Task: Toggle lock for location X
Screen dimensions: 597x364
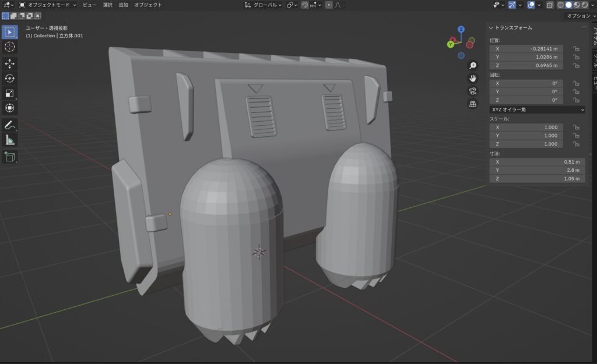Action: (575, 49)
